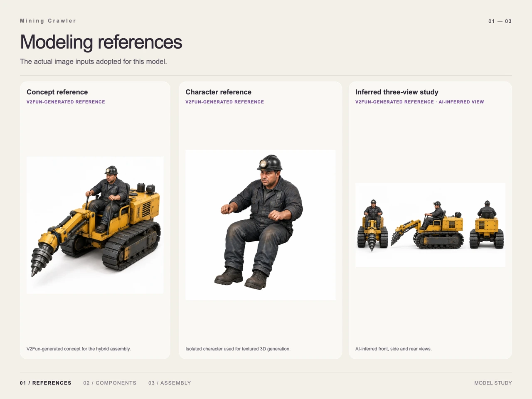Go to 03 / Assembly section

coord(170,383)
